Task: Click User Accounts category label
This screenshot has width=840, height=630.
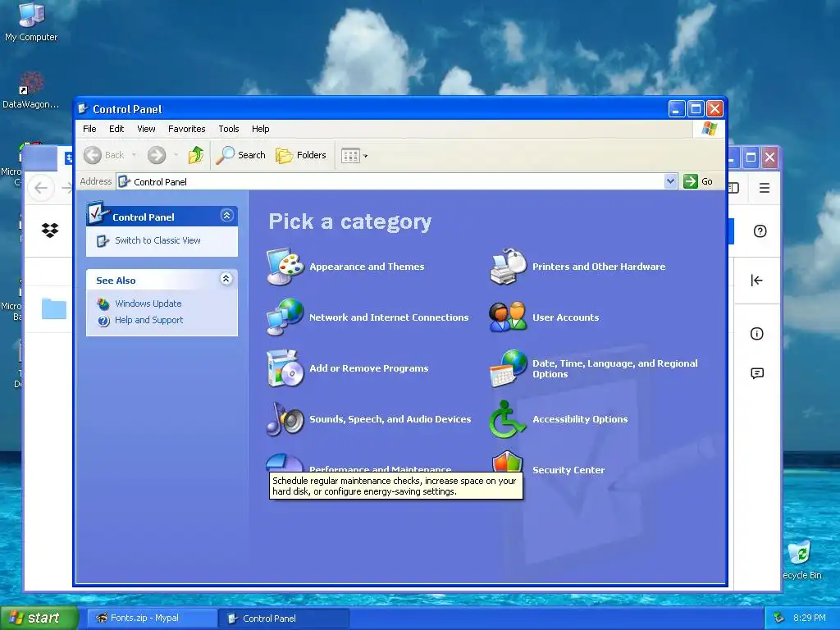Action: tap(566, 317)
